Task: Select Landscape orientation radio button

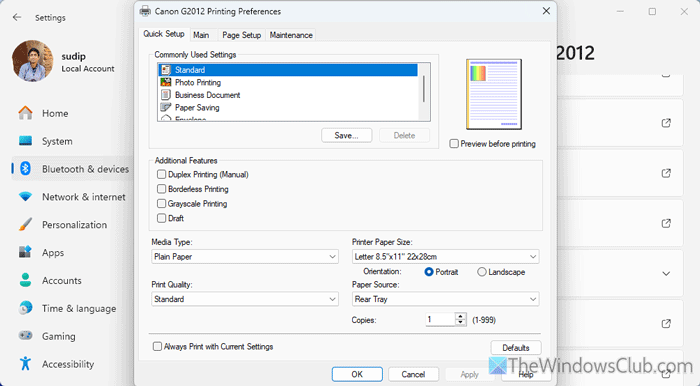Action: click(x=482, y=272)
